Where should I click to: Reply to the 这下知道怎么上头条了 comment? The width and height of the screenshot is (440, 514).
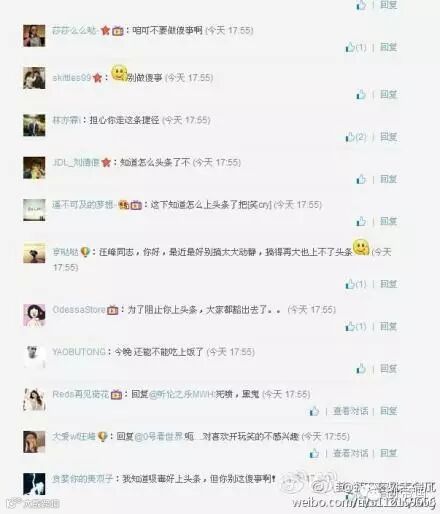click(x=388, y=221)
